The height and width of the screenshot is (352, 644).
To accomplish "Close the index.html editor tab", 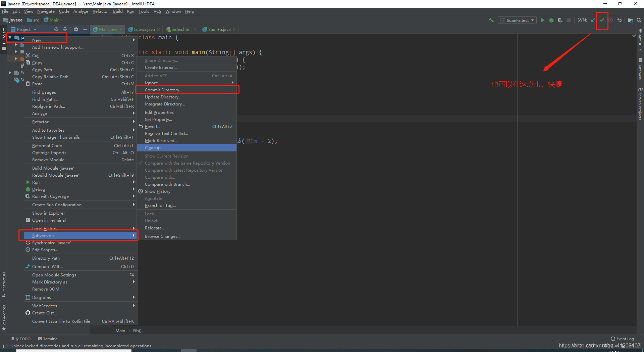I will click(195, 30).
